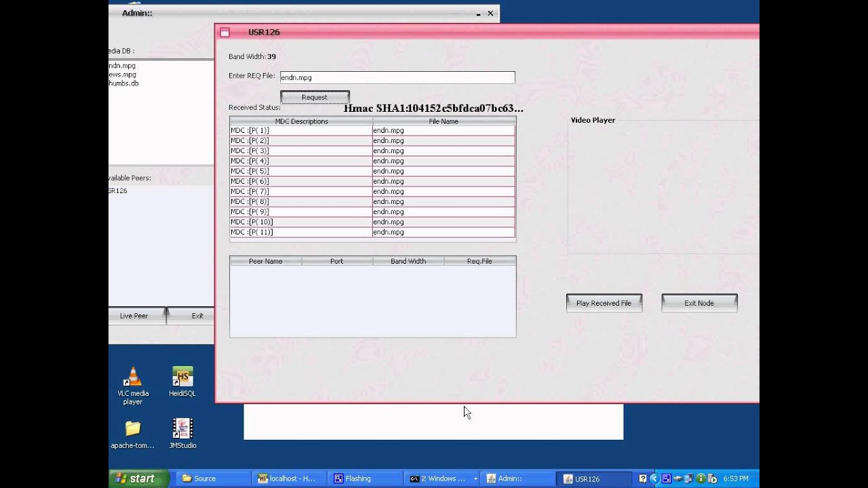Click the Band Width value 39
The height and width of the screenshot is (488, 868).
coord(271,56)
